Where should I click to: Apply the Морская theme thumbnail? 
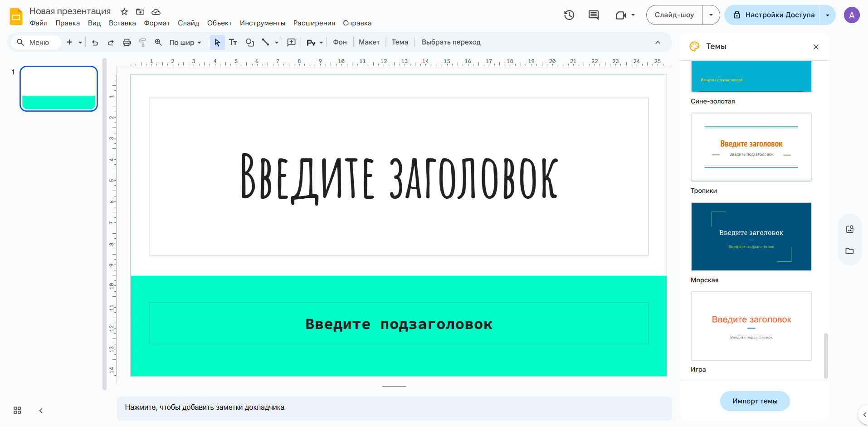click(x=751, y=236)
